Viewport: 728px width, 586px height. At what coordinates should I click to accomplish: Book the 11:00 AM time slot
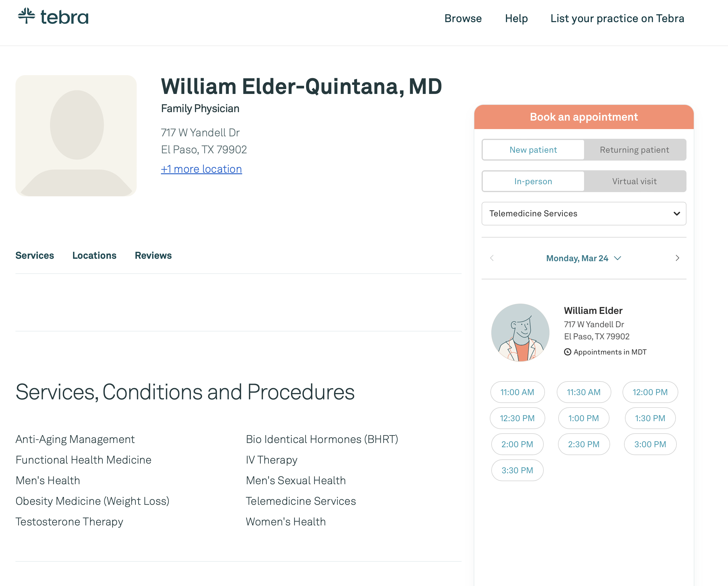[x=517, y=392]
